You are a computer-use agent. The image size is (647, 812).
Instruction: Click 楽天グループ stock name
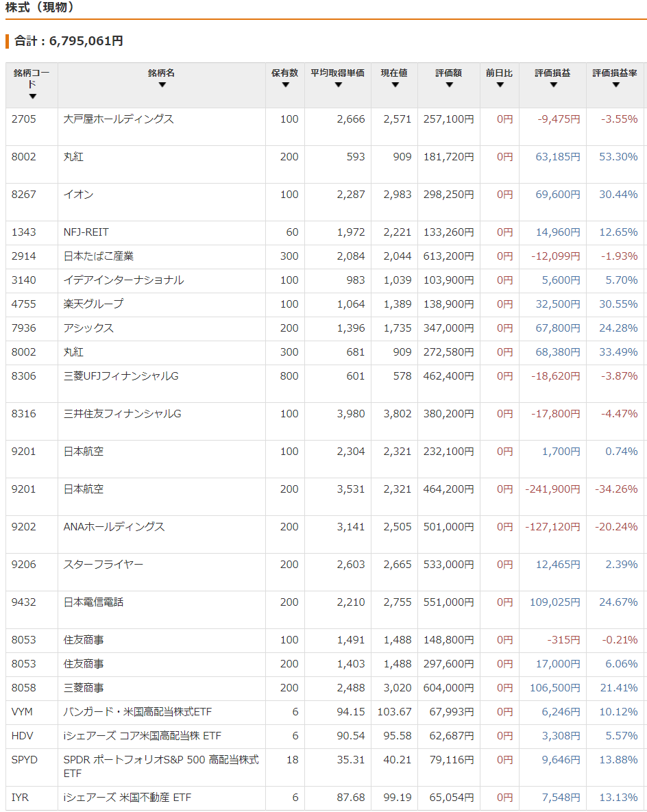tap(93, 304)
